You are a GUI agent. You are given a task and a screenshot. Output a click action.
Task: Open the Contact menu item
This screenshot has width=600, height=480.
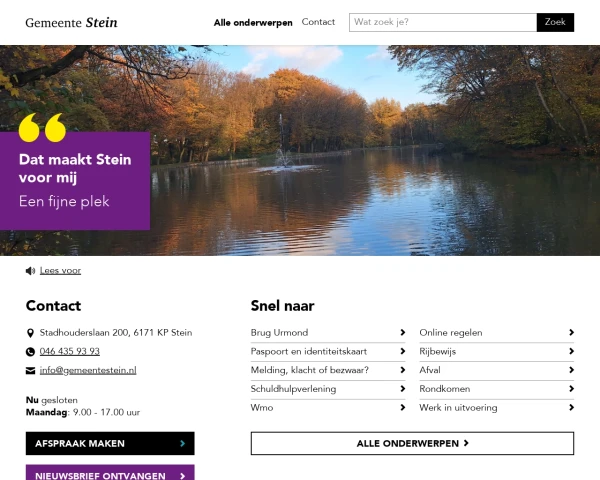[x=318, y=22]
